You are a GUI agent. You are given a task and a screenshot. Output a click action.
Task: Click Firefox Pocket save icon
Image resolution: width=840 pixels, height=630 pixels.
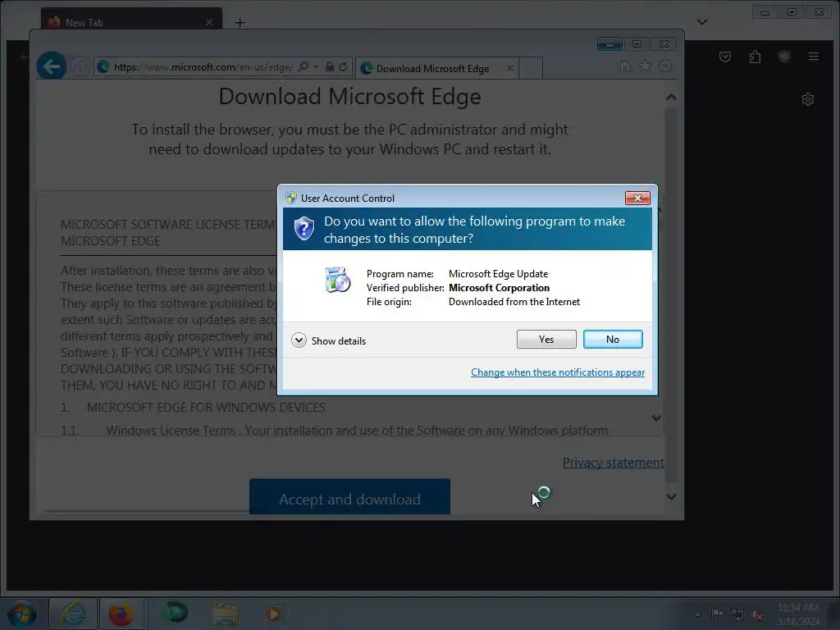pos(725,57)
